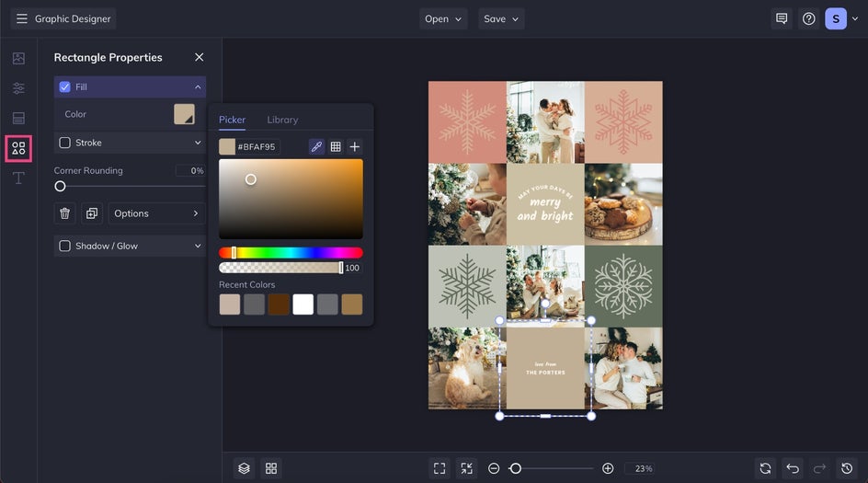This screenshot has width=868, height=483.
Task: Select the dark green snowflake tile
Action: pyautogui.click(x=623, y=286)
